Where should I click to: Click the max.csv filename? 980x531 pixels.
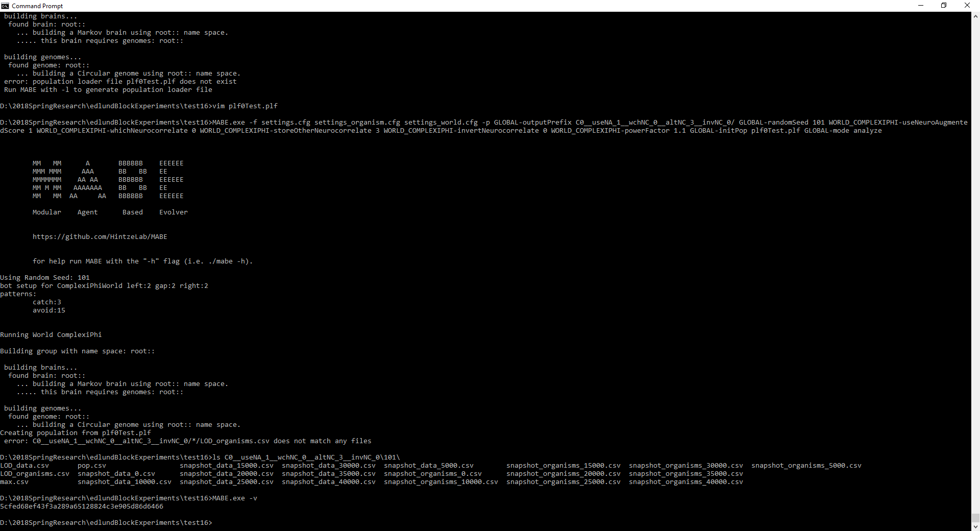[14, 482]
